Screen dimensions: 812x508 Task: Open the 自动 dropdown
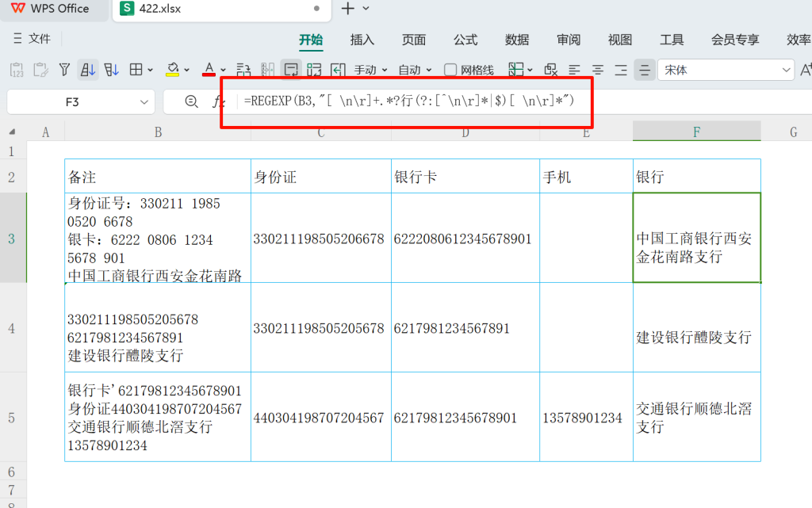[415, 70]
